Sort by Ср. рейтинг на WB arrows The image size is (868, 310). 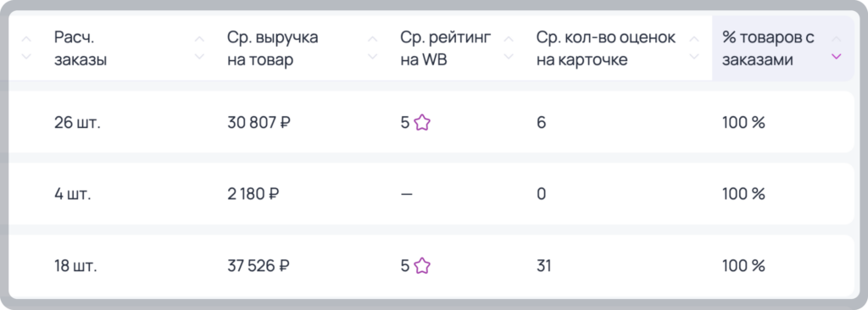(509, 48)
